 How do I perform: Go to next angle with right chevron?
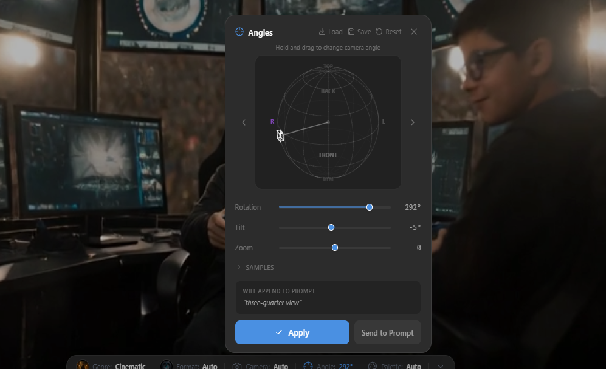(412, 122)
